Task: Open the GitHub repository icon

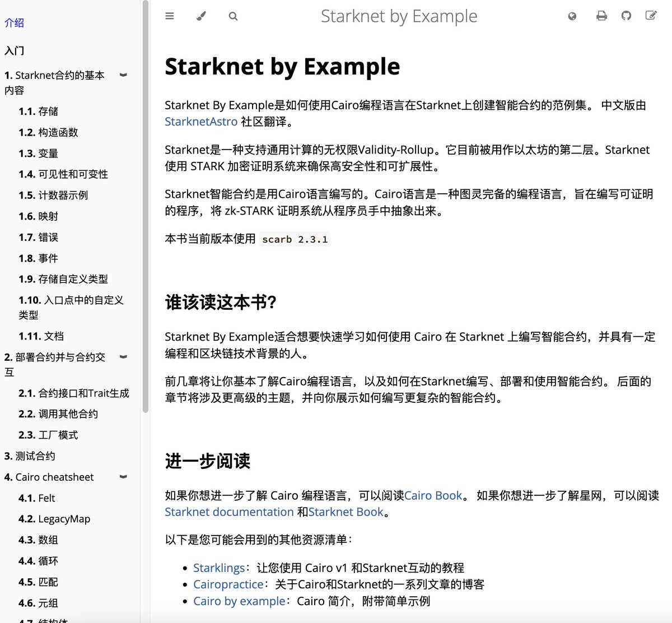Action: tap(626, 16)
